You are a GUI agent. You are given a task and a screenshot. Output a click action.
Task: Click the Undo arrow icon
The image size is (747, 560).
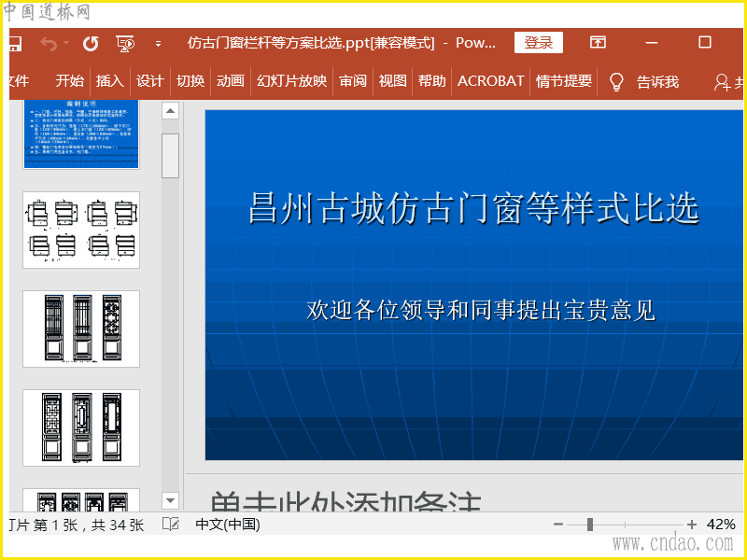pyautogui.click(x=49, y=44)
